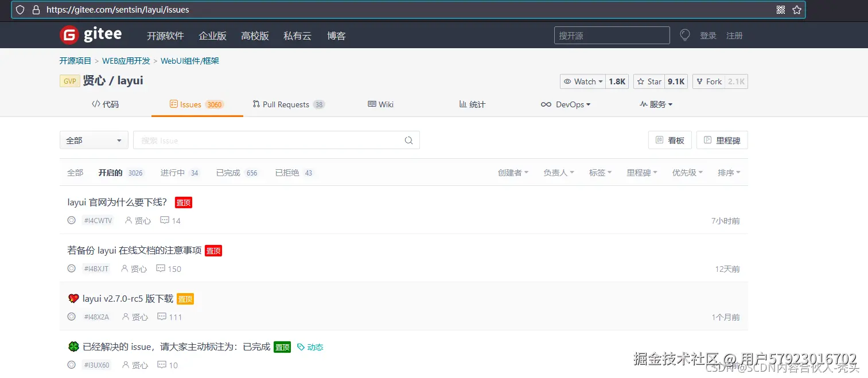Expand the 负责人 filter
The height and width of the screenshot is (378, 868).
pos(559,173)
